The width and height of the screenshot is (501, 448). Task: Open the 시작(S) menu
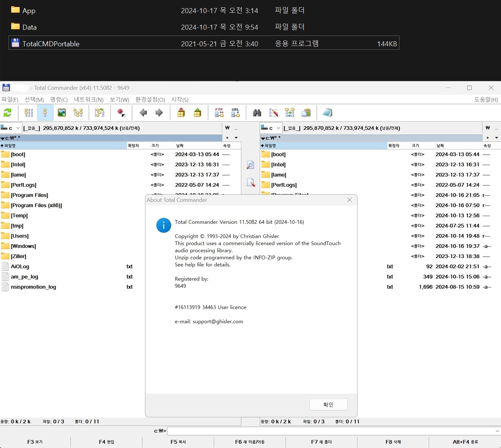pyautogui.click(x=179, y=100)
